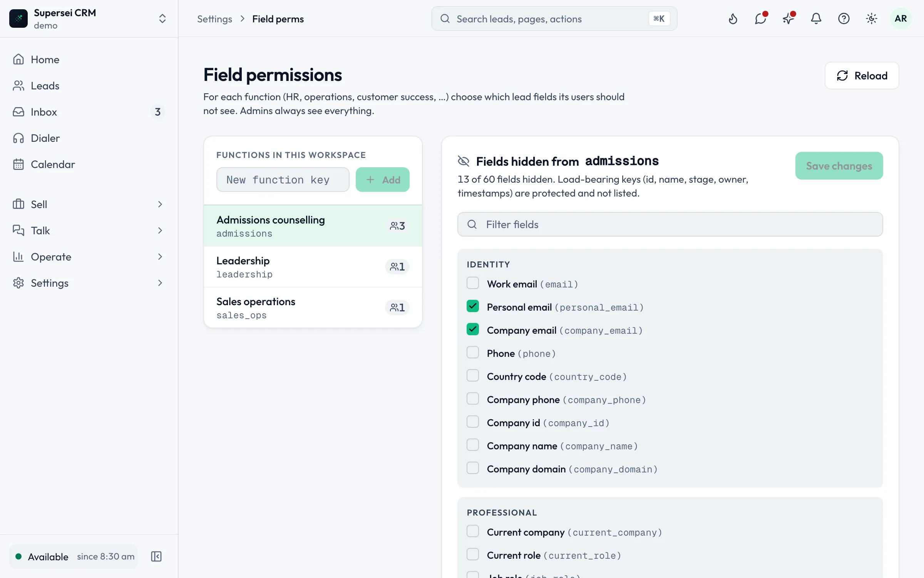Click the Operate bar chart icon
Viewport: 924px width, 578px height.
[x=18, y=257]
